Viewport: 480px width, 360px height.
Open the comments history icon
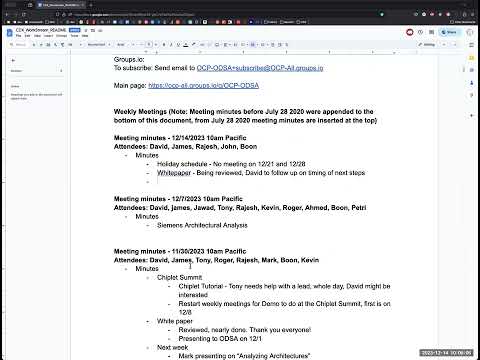click(x=432, y=32)
